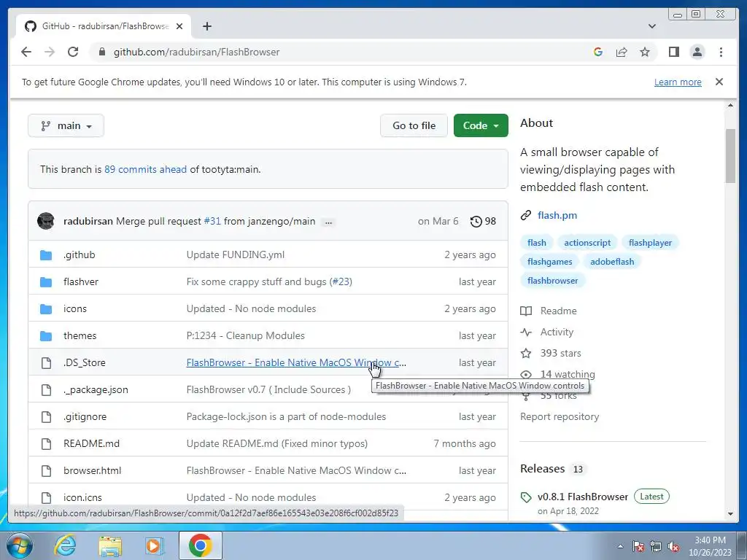This screenshot has width=747, height=560.
Task: Visit the flash.pm website link
Action: coord(557,215)
